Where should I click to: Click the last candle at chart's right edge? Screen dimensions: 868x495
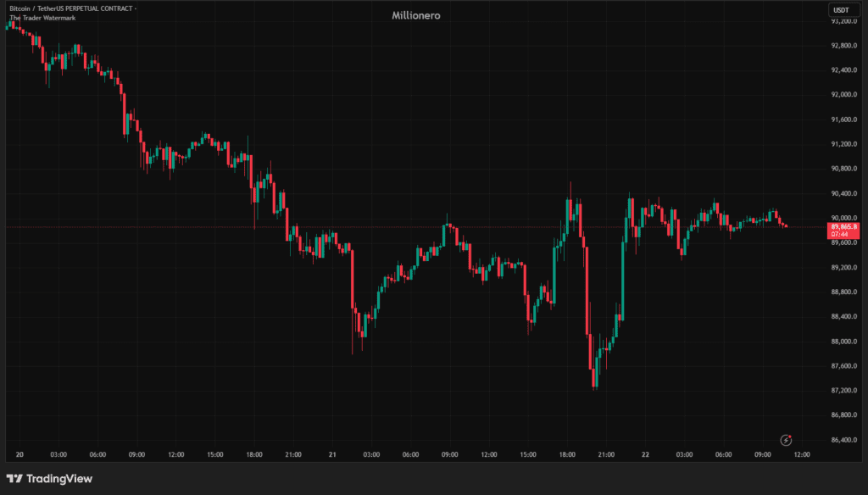click(786, 226)
